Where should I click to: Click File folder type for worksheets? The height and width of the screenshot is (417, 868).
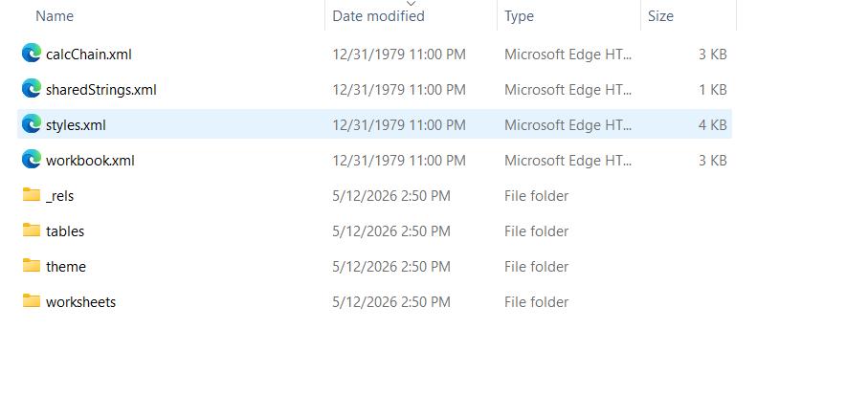coord(537,302)
